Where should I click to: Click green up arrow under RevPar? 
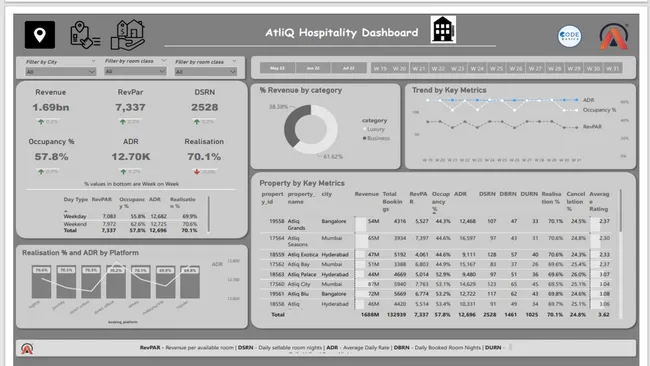point(123,122)
